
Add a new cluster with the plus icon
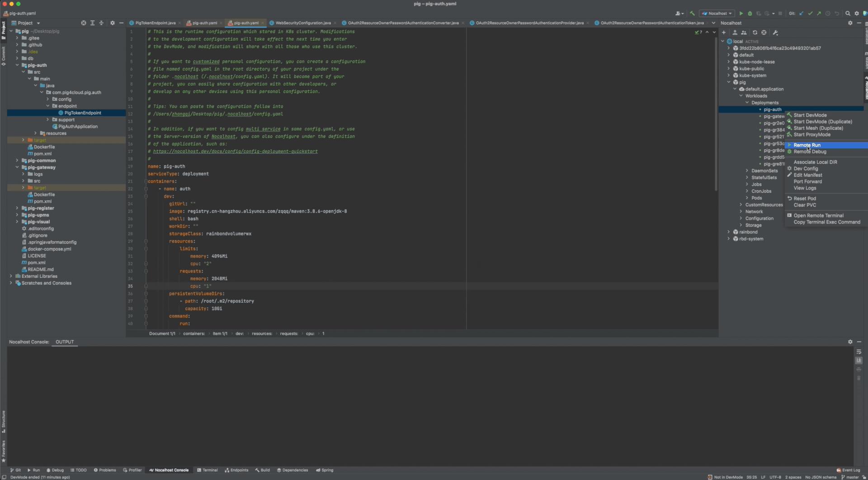click(x=724, y=33)
